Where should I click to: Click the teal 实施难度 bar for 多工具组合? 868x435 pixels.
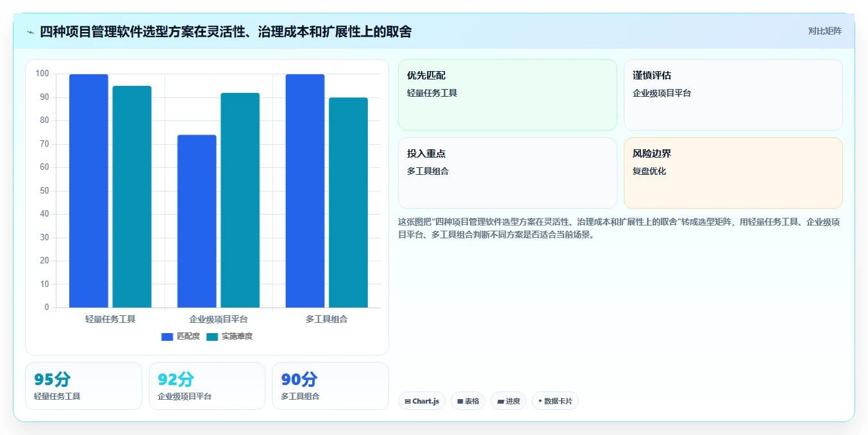coord(349,202)
